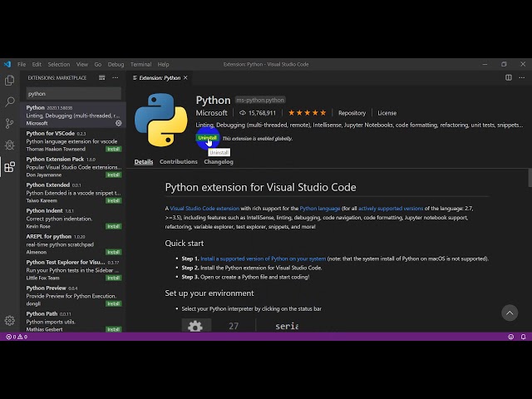Open the Search view in activity bar
The width and height of the screenshot is (532, 399).
pos(9,101)
